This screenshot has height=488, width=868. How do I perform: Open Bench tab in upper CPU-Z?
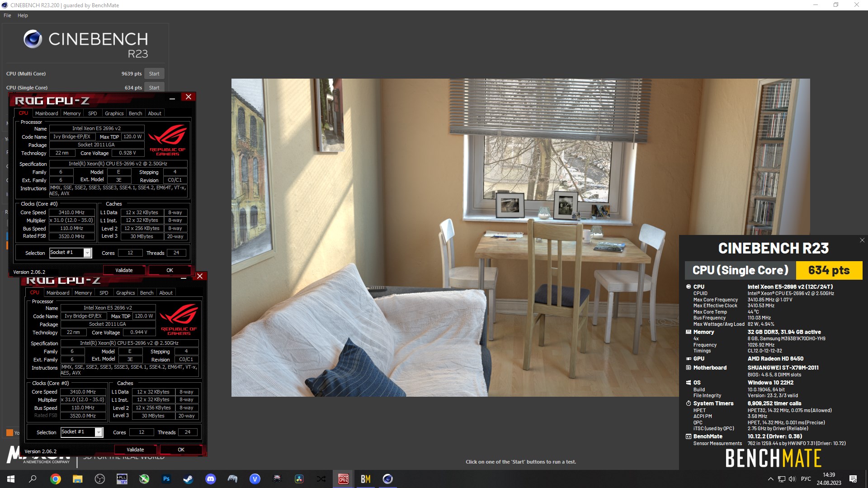135,113
